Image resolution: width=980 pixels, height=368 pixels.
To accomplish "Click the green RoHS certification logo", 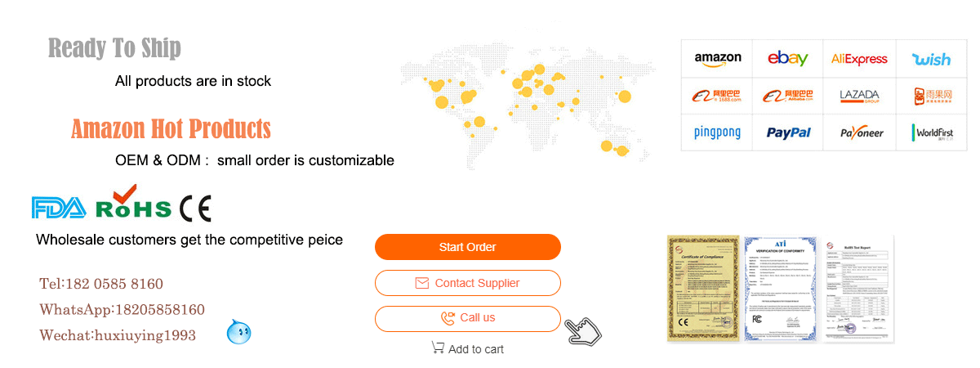I will pyautogui.click(x=133, y=203).
